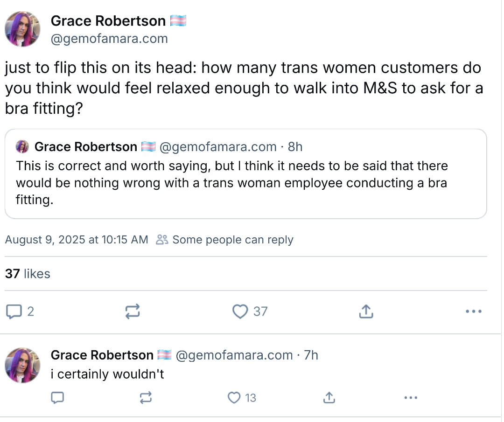Viewport: 504px width, 422px height.
Task: Open the reply's 7h timestamp link
Action: (311, 355)
